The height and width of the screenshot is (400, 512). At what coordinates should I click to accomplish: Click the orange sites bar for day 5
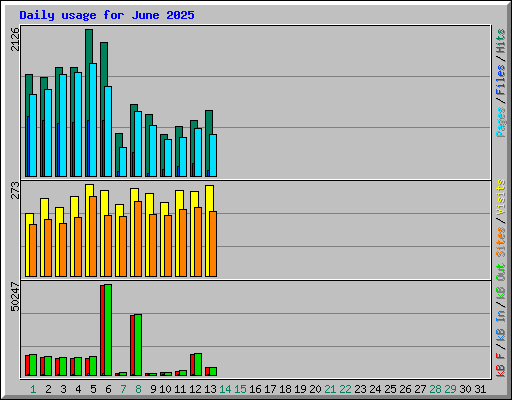click(93, 236)
